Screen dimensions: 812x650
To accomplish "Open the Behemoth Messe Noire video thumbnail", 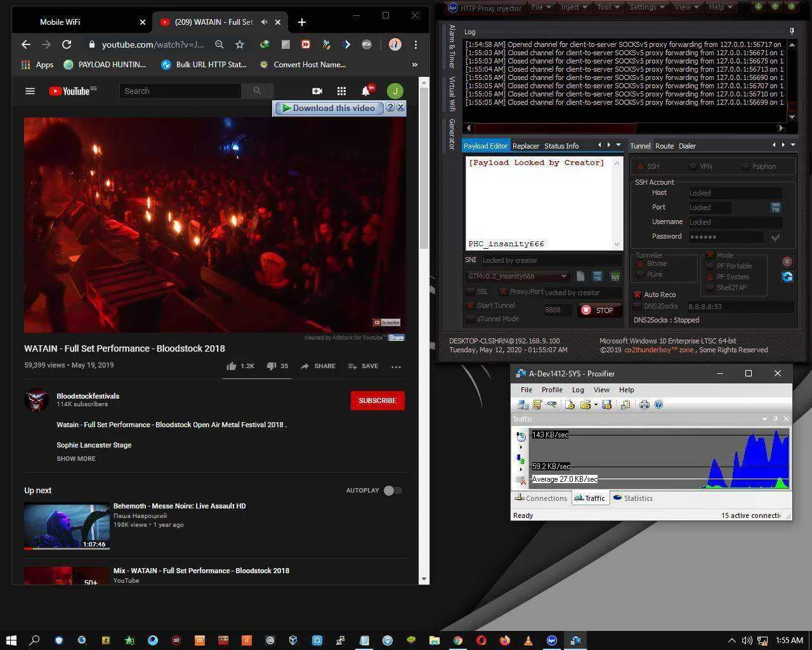I will (x=67, y=526).
